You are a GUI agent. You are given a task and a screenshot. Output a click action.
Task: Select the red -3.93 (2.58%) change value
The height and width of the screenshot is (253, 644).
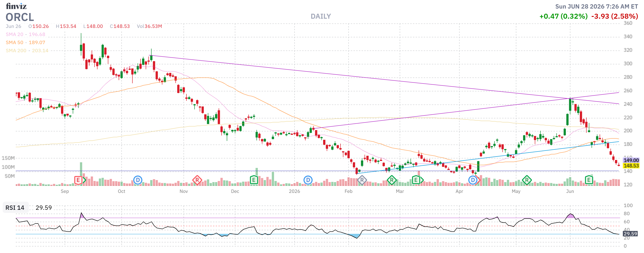point(615,16)
